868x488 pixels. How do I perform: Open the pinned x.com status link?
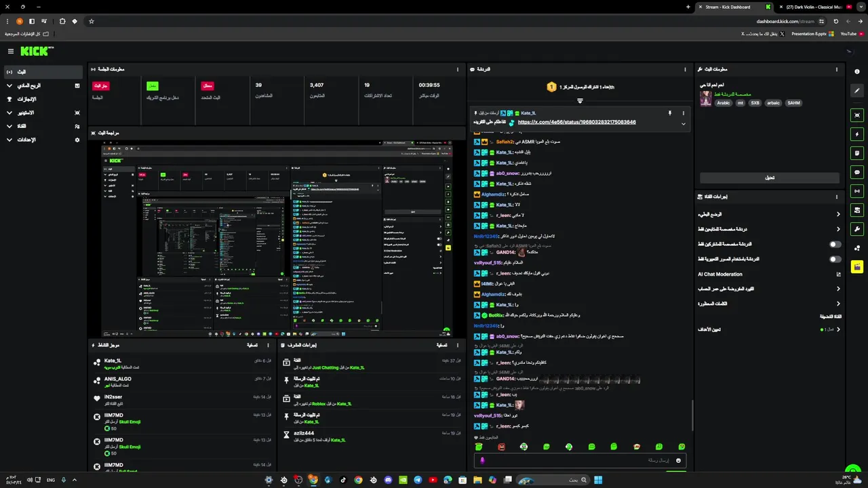pyautogui.click(x=576, y=122)
